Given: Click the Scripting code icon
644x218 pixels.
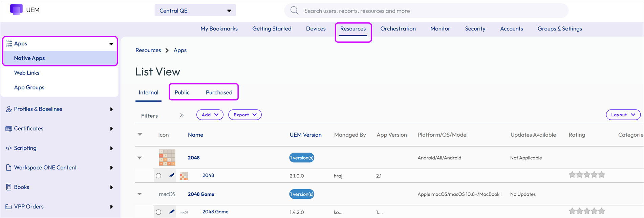Looking at the screenshot, I should pyautogui.click(x=9, y=148).
